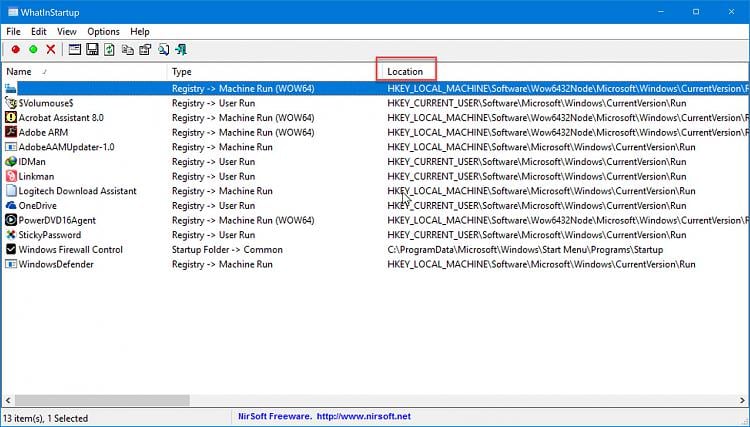The image size is (750, 427).
Task: Click the Location cell of the IDMan row
Action: (x=537, y=162)
